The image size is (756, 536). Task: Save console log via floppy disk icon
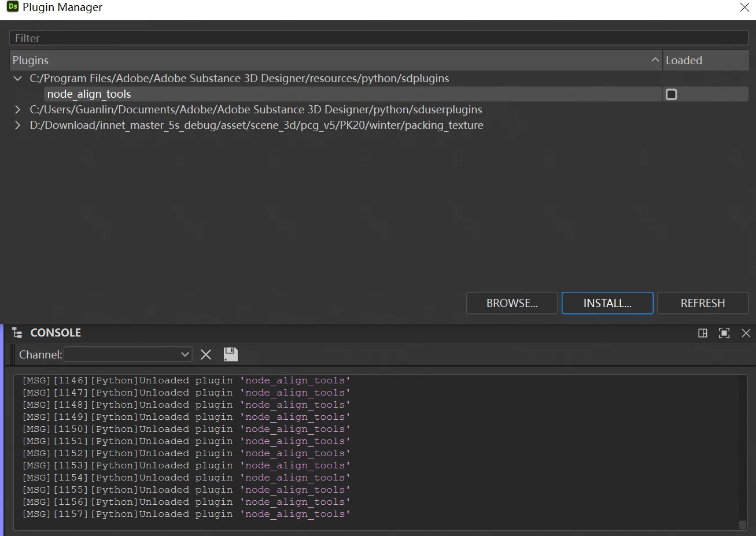tap(231, 354)
